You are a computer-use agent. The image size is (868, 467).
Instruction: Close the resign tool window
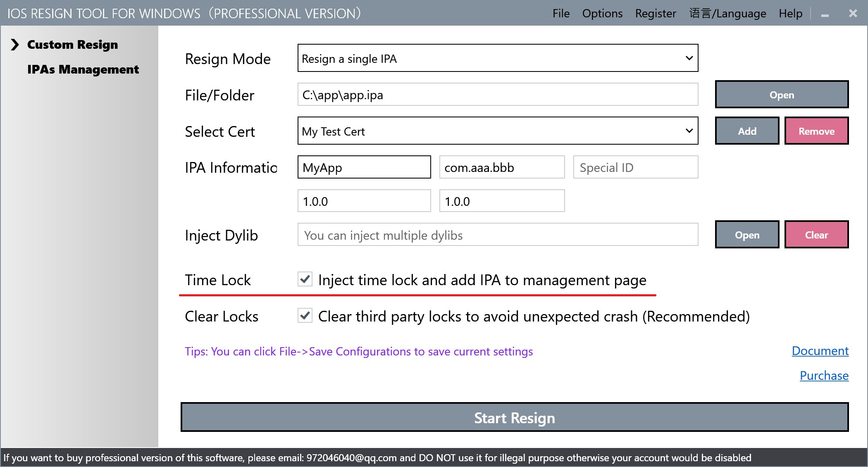[853, 14]
